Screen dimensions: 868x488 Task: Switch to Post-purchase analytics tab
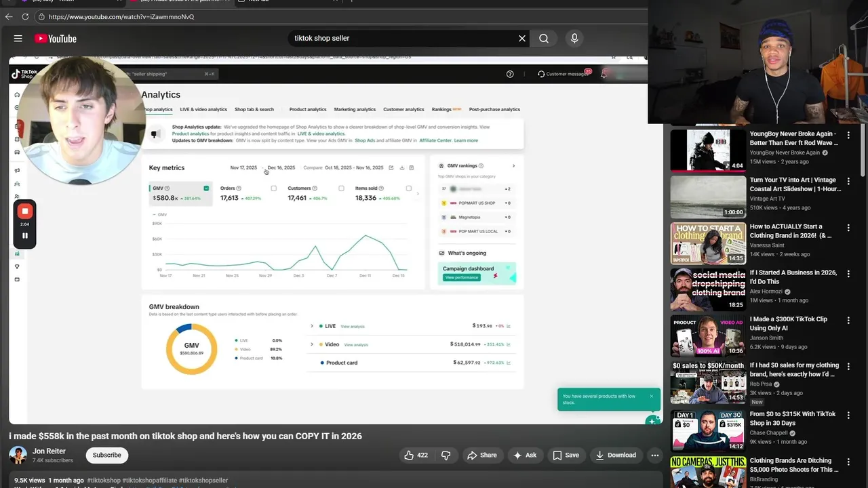pyautogui.click(x=494, y=109)
